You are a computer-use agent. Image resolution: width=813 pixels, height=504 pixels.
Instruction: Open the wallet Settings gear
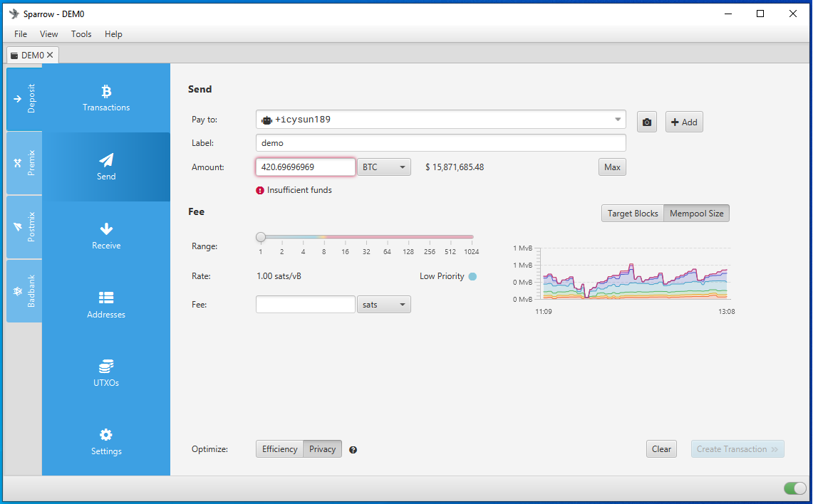pos(105,441)
